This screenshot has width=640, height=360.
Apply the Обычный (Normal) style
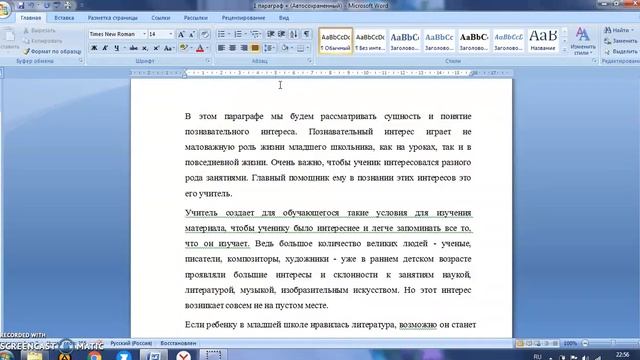click(x=336, y=41)
